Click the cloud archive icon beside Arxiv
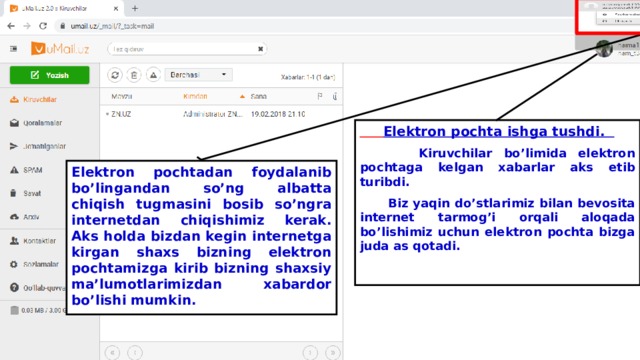The image size is (640, 360). pyautogui.click(x=14, y=217)
